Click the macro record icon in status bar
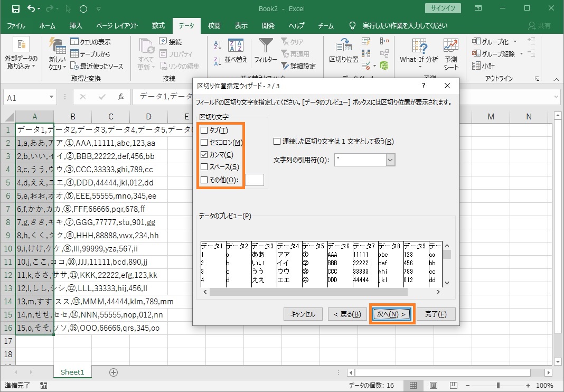Image resolution: width=564 pixels, height=392 pixels. (43, 386)
